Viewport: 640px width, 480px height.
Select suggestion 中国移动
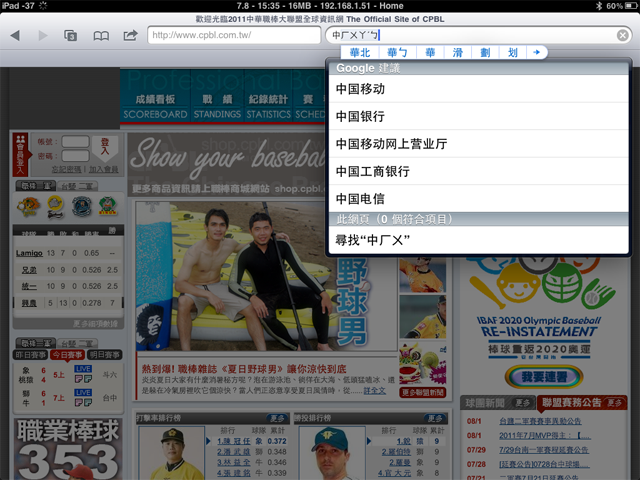(478, 89)
